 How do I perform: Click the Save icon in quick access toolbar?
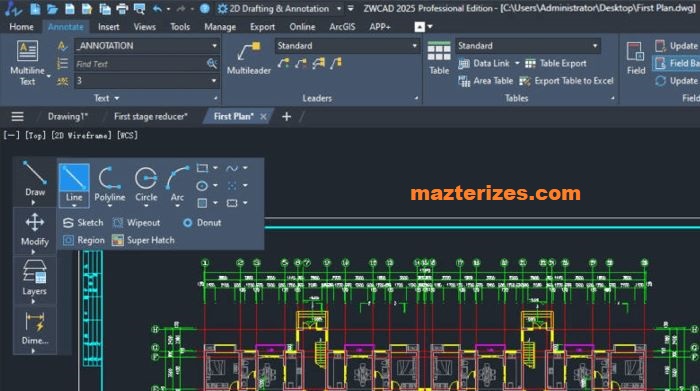[70, 8]
